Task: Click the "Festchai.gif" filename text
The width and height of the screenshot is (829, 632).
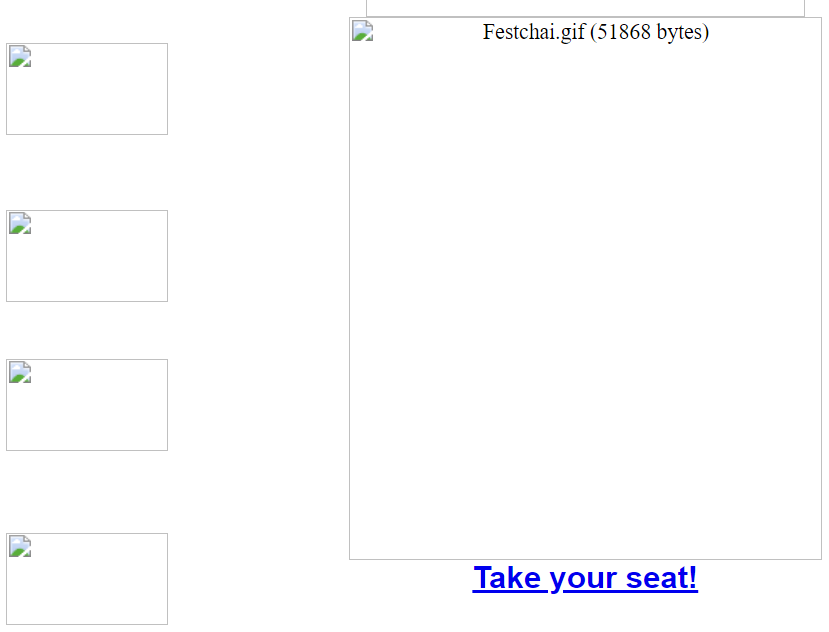Action: pyautogui.click(x=534, y=32)
